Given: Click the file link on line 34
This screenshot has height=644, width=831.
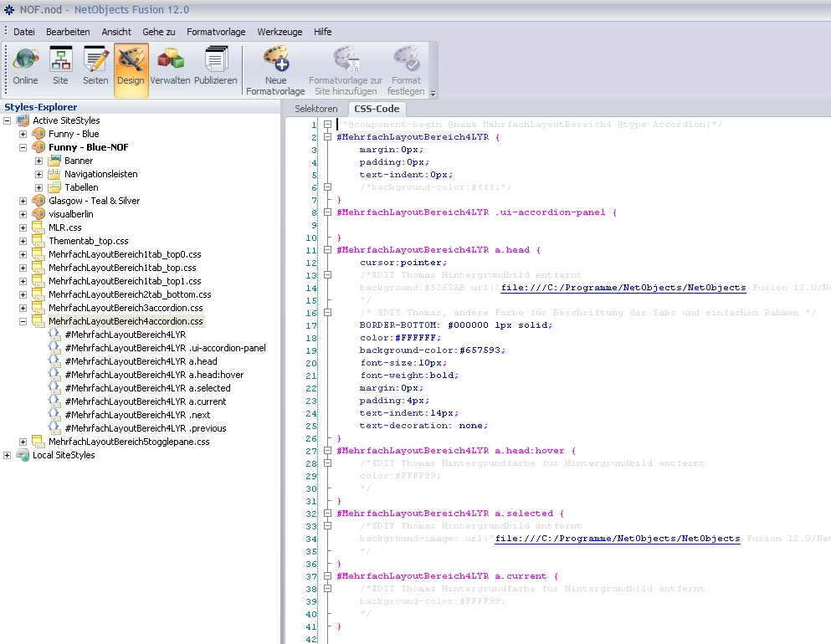Looking at the screenshot, I should coord(618,539).
